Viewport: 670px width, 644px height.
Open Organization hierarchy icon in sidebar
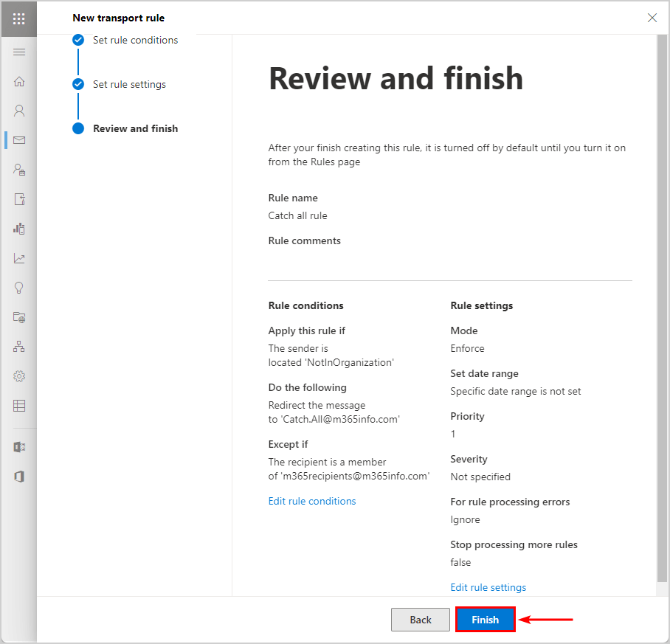click(x=18, y=346)
